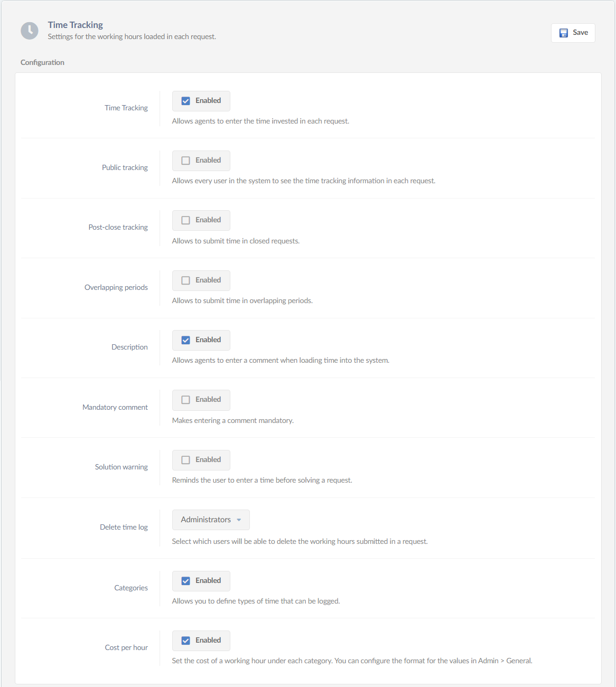Enable Mandatory comment
Screen dimensions: 616x687
pos(185,400)
